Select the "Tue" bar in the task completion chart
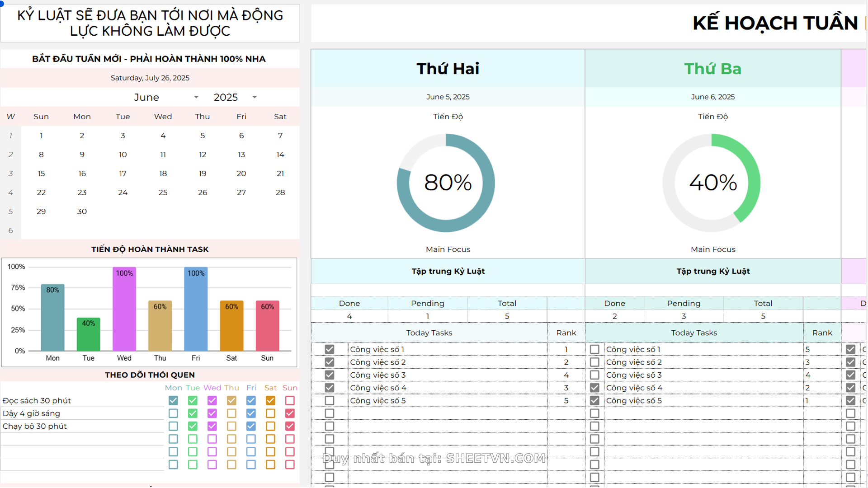868x488 pixels. coord(88,334)
